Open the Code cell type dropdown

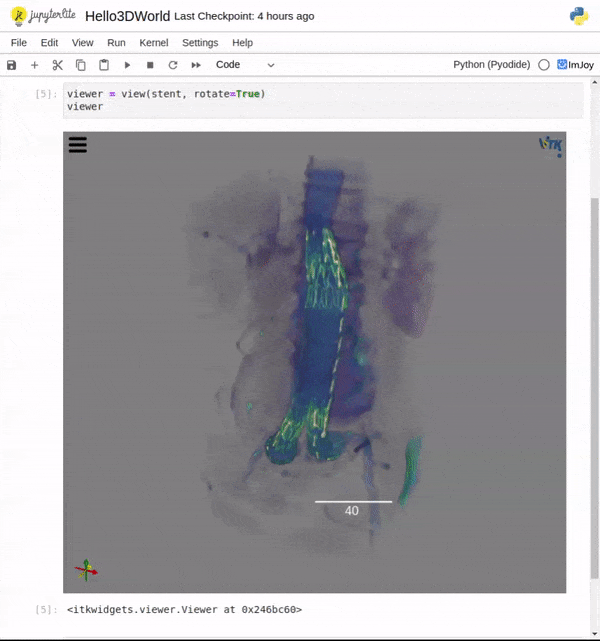point(245,65)
